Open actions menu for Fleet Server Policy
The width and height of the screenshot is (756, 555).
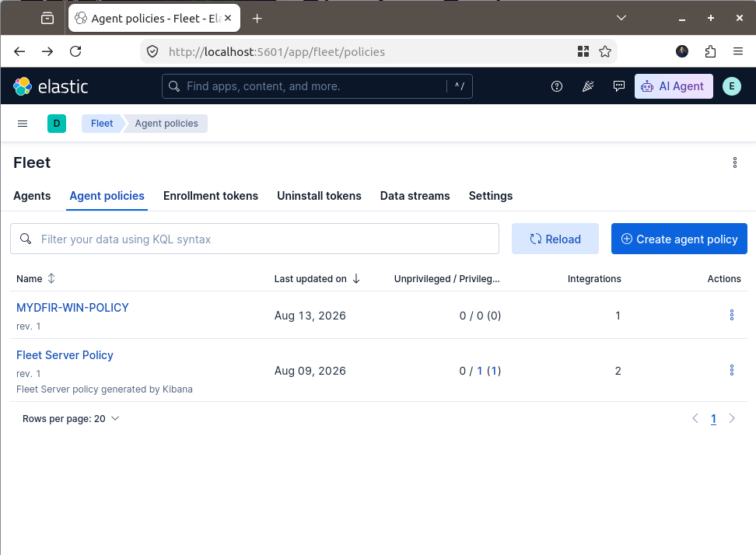731,370
